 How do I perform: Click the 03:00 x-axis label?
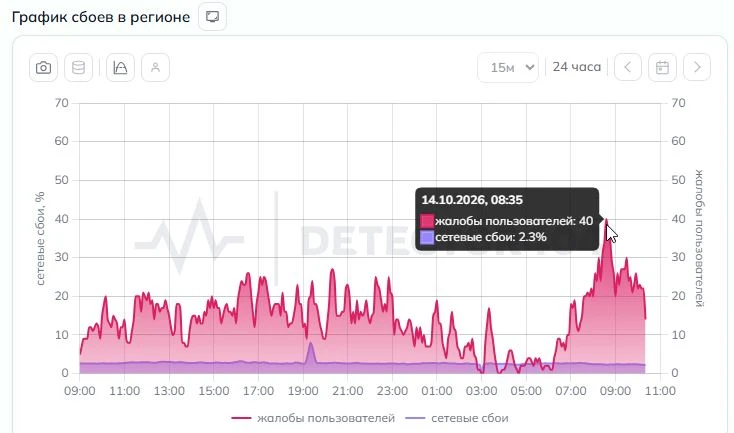pyautogui.click(x=481, y=391)
